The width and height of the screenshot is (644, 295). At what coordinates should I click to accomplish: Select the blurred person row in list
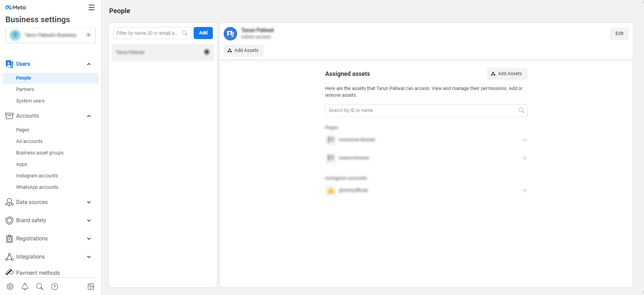163,52
